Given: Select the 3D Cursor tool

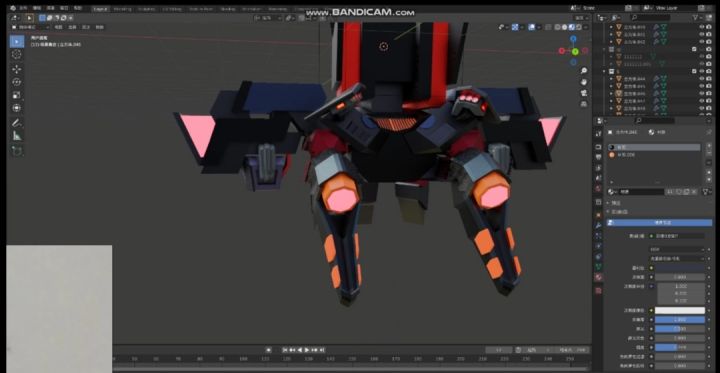Looking at the screenshot, I should point(17,54).
